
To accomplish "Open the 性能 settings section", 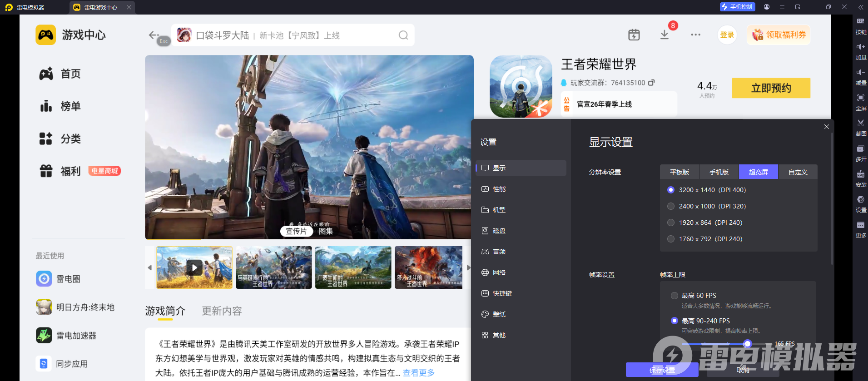I will click(521, 189).
